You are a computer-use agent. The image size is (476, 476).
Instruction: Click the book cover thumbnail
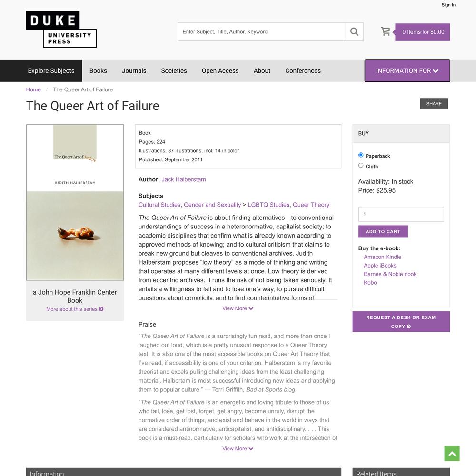(75, 202)
